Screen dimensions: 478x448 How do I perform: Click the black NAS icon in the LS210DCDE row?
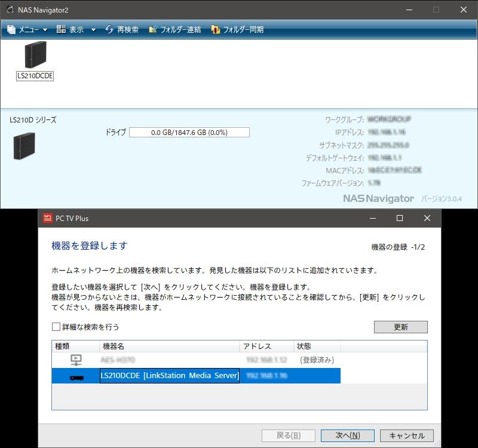pyautogui.click(x=76, y=378)
